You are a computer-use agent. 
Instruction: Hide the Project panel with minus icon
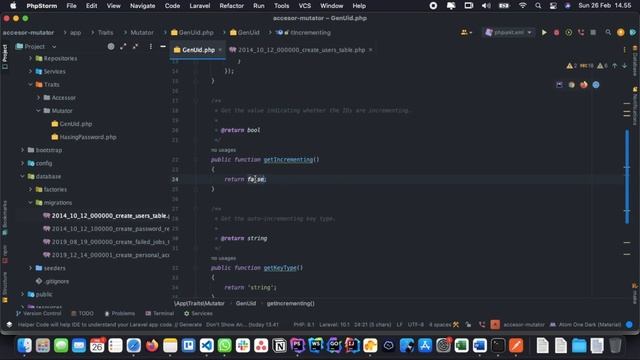[x=163, y=47]
